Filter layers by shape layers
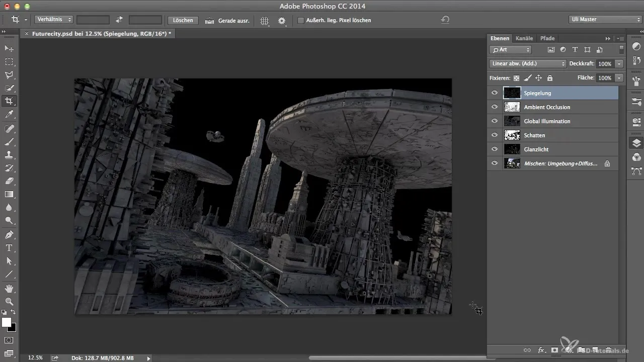 coord(587,50)
